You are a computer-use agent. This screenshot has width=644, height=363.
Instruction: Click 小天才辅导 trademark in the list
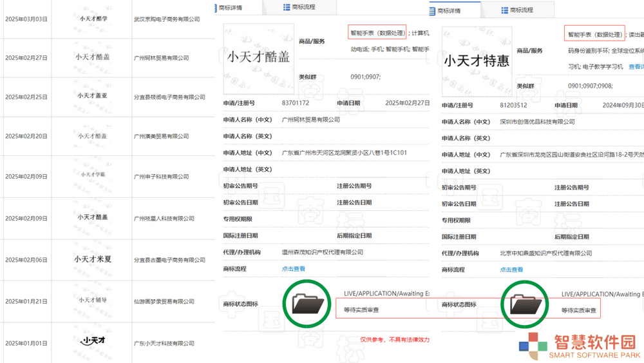[93, 300]
